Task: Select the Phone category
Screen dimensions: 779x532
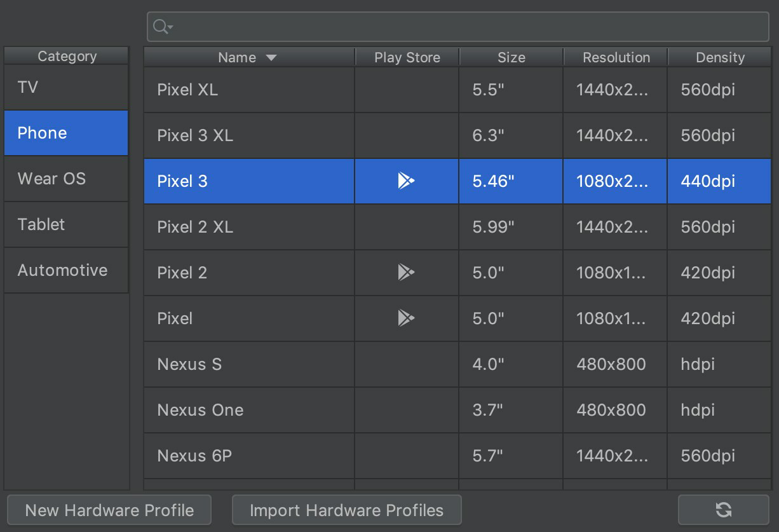Action: (66, 133)
